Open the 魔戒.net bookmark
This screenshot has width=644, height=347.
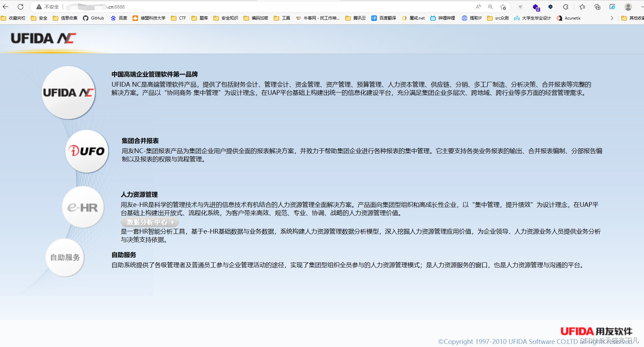(413, 18)
